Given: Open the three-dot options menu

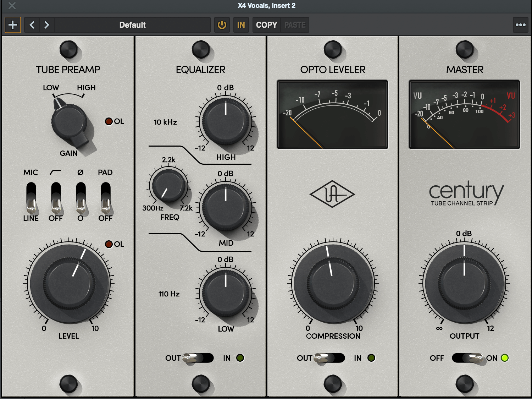Looking at the screenshot, I should [x=520, y=25].
